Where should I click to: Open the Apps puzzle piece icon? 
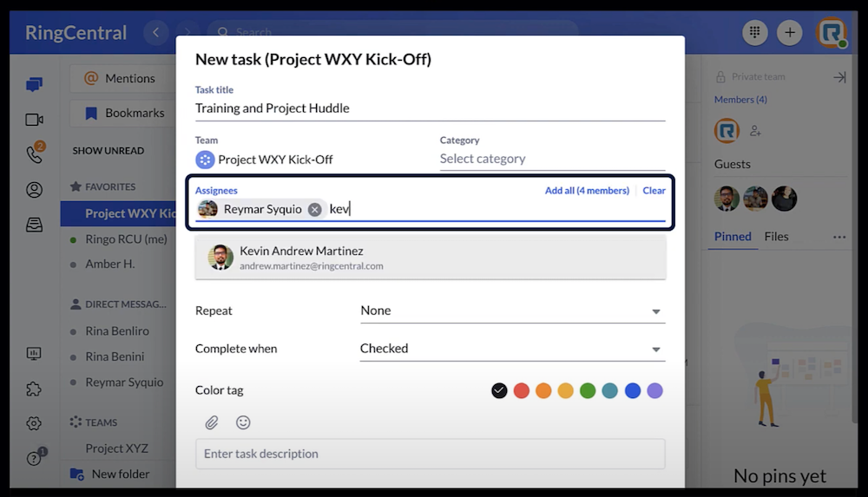[34, 389]
